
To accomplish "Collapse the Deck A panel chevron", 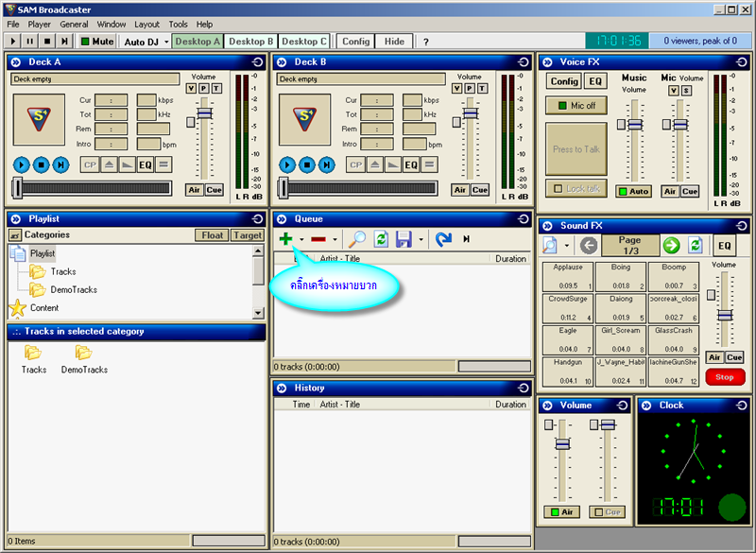I will (16, 62).
